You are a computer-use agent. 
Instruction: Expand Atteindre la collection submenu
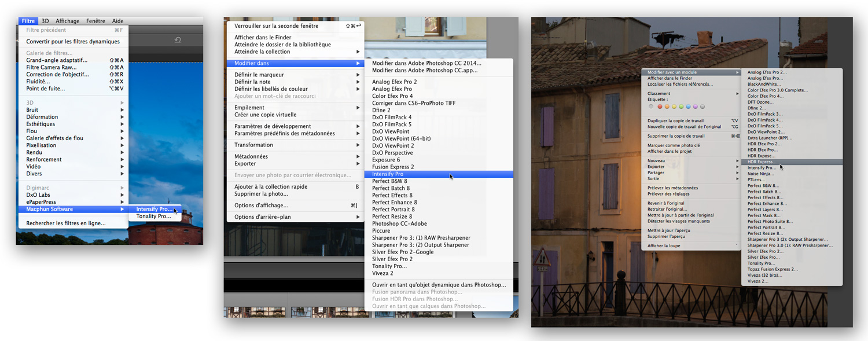(x=295, y=52)
